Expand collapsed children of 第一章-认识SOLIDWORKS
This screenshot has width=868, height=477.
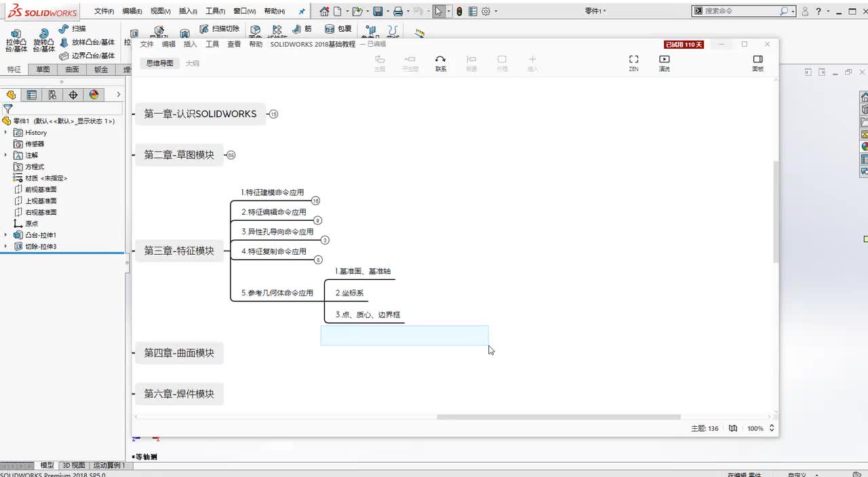pos(273,115)
